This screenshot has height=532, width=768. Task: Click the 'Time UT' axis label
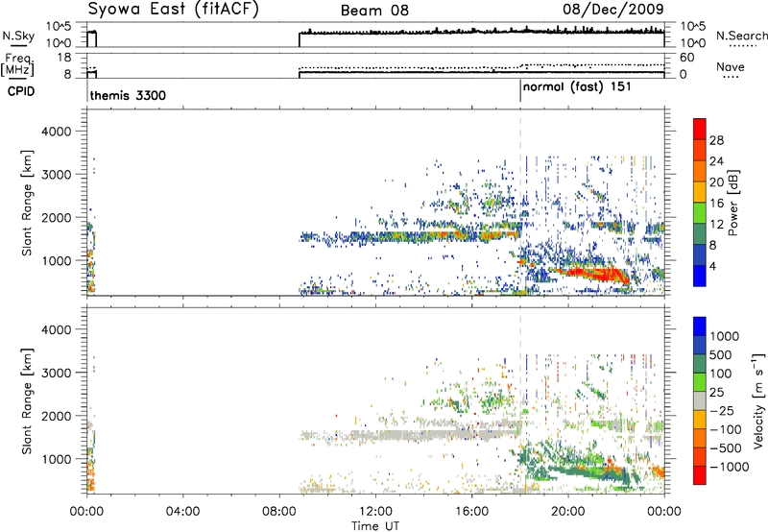coord(375,526)
